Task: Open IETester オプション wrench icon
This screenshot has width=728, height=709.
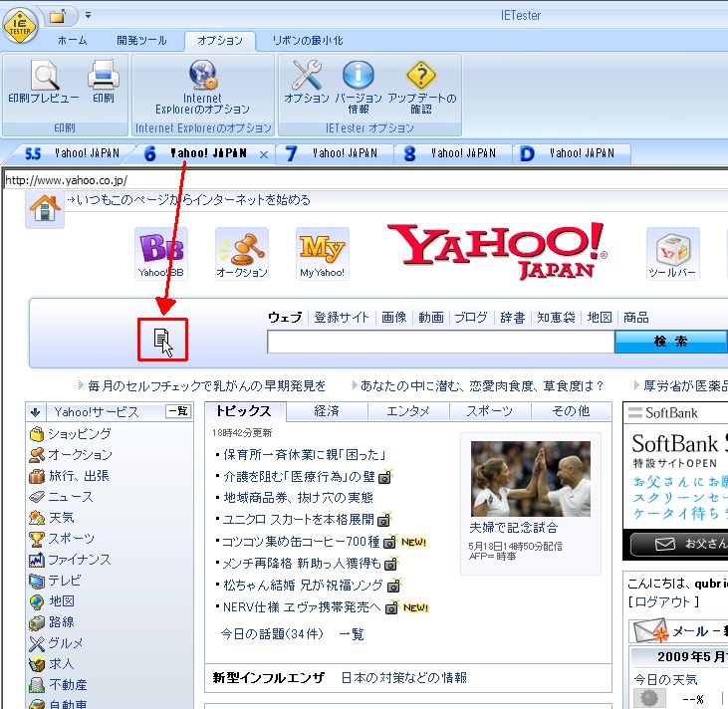Action: tap(307, 82)
